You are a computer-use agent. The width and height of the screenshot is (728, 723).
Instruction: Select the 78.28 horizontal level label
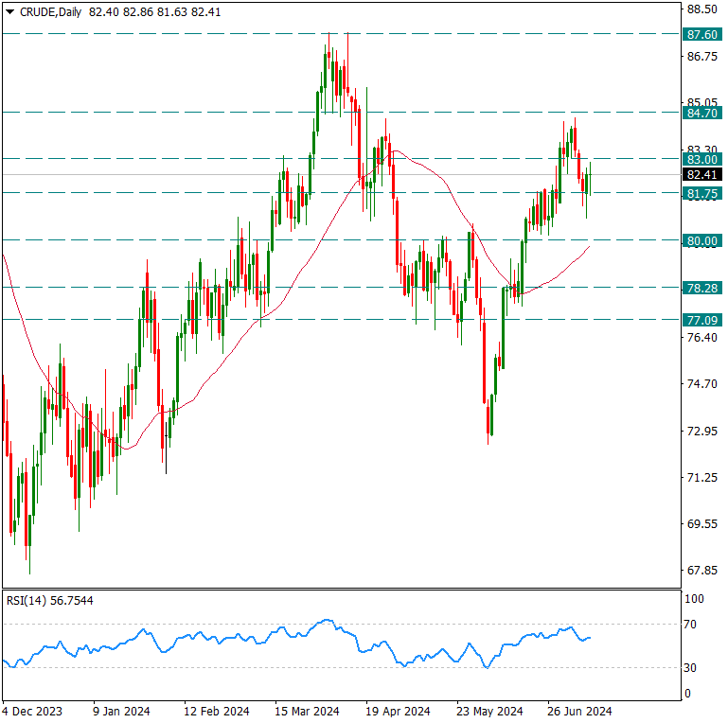click(x=702, y=288)
